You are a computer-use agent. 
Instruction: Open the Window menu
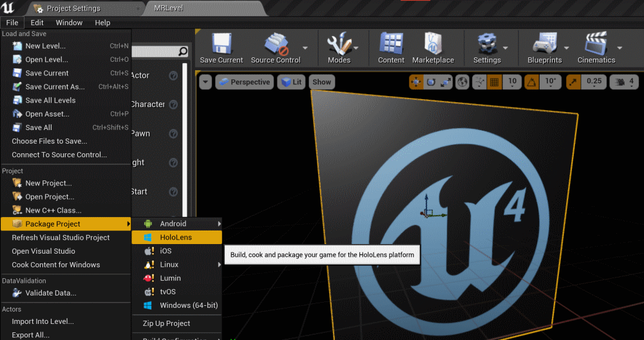coord(69,23)
